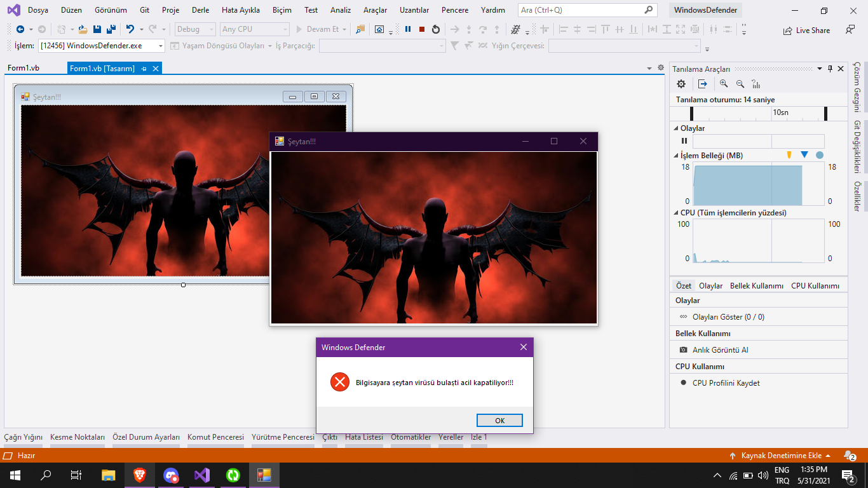Pause debugging with the Break All icon
The height and width of the screenshot is (488, 868).
[x=408, y=29]
